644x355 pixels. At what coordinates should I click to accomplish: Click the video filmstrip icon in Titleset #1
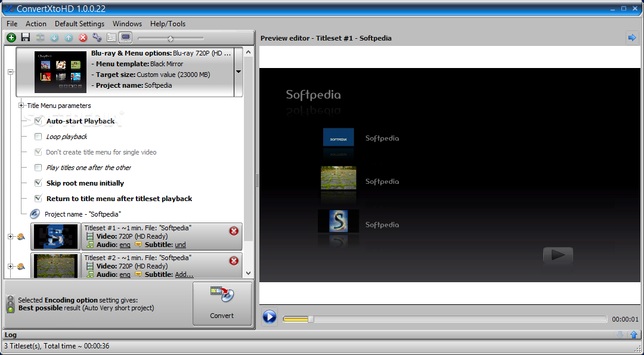[x=90, y=236]
